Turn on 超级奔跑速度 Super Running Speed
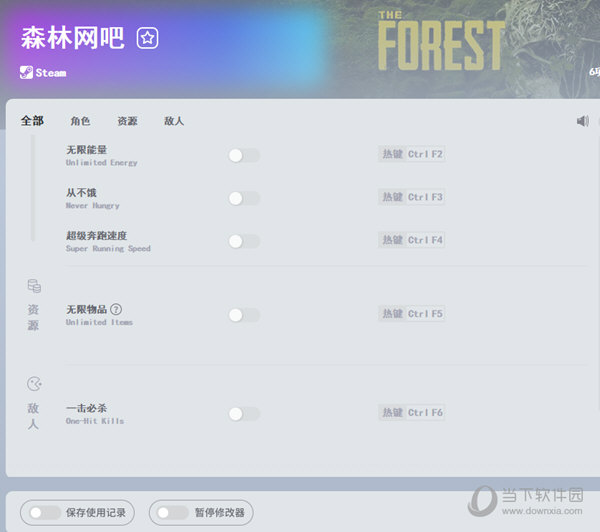This screenshot has width=600, height=532. pos(244,241)
